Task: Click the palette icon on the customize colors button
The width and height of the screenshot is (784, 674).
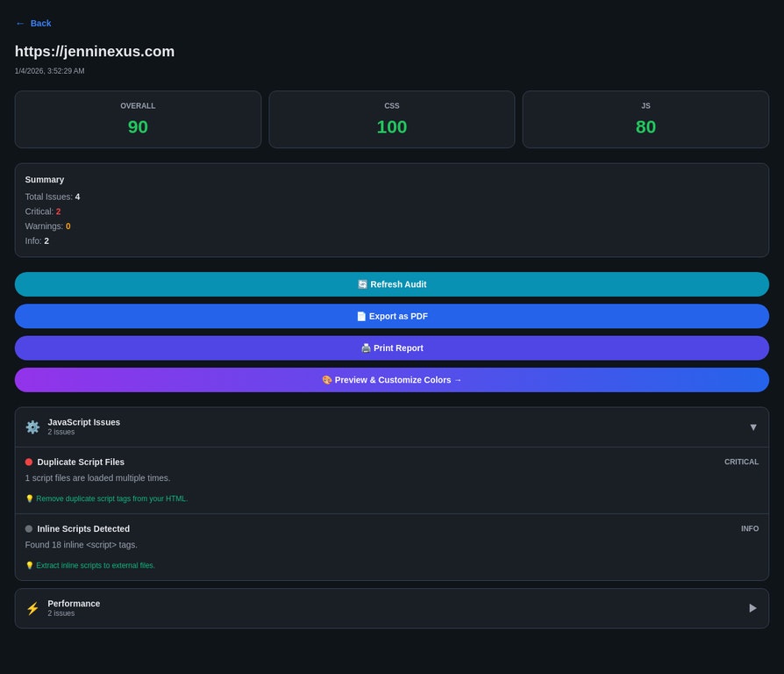Action: [x=326, y=379]
